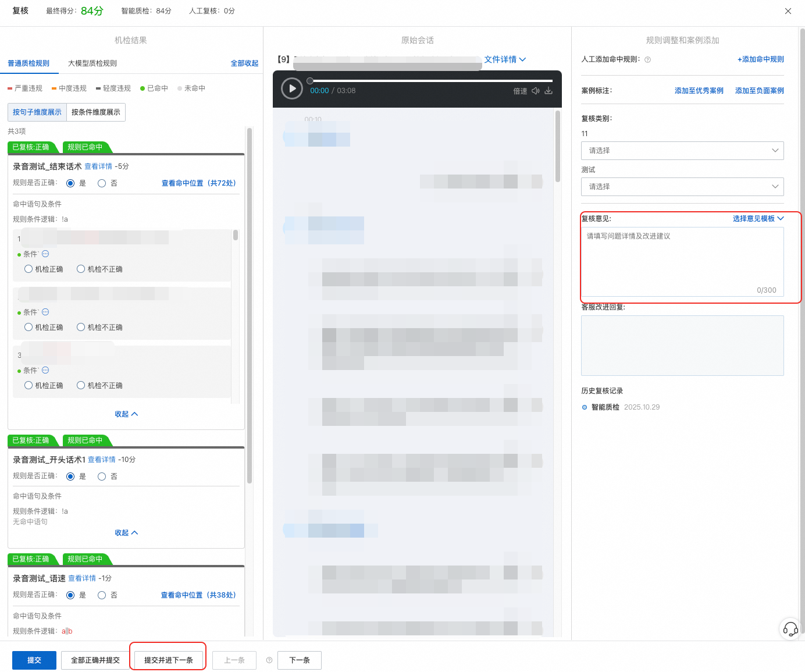This screenshot has height=672, width=805.
Task: Open the 请选择 dropdown under 11
Action: point(682,151)
